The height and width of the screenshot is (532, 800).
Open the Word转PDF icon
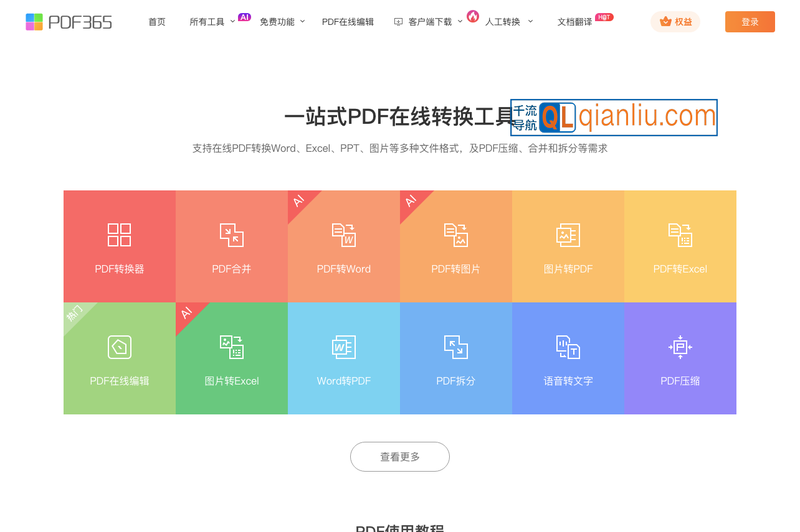click(344, 347)
